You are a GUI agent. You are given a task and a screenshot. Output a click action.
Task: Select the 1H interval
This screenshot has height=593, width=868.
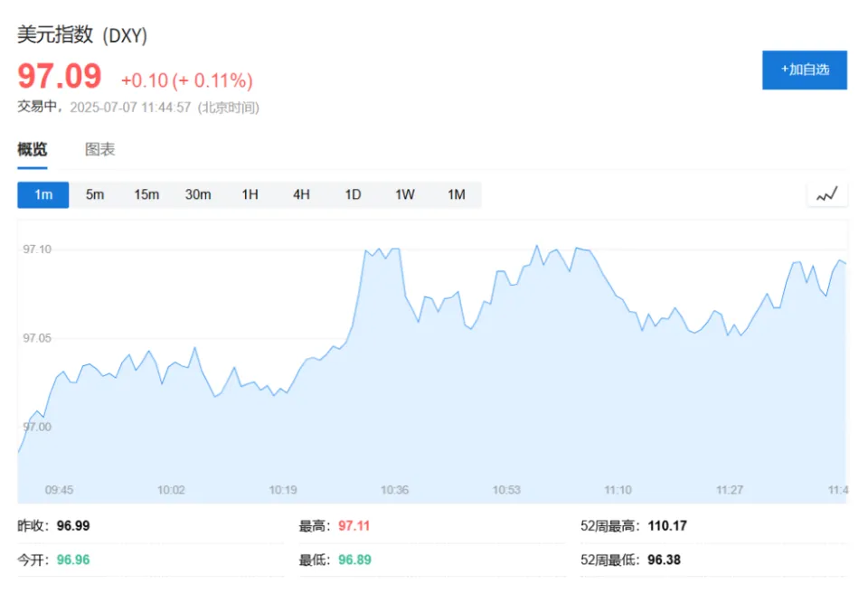250,195
